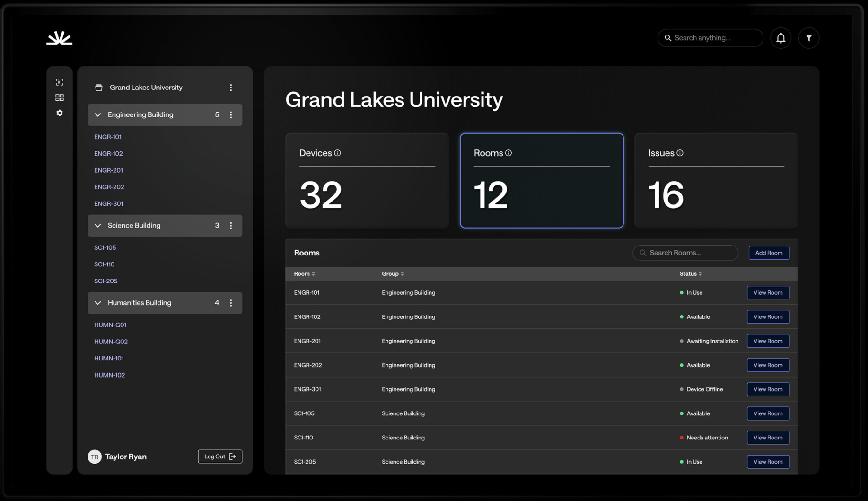
Task: Open HUMN-102 in the sidebar tree
Action: (x=110, y=375)
